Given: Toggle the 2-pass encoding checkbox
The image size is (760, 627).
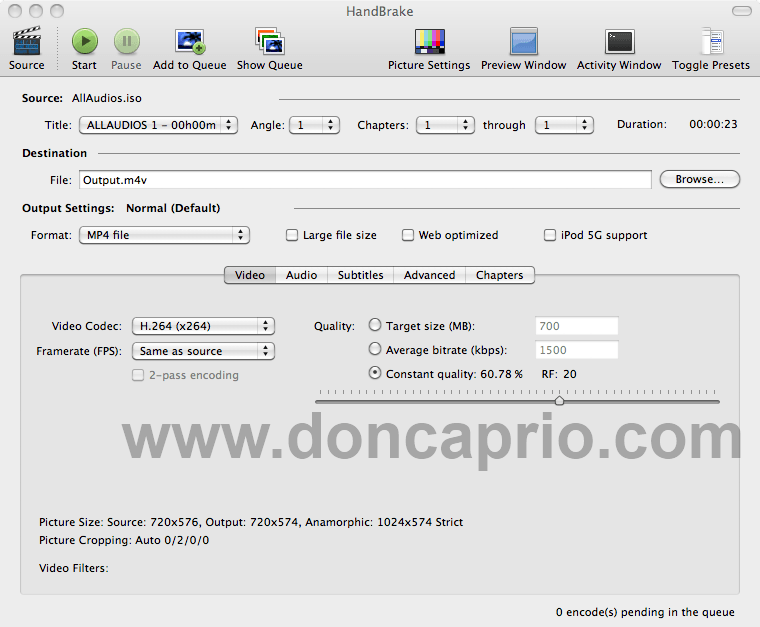Looking at the screenshot, I should tap(138, 376).
